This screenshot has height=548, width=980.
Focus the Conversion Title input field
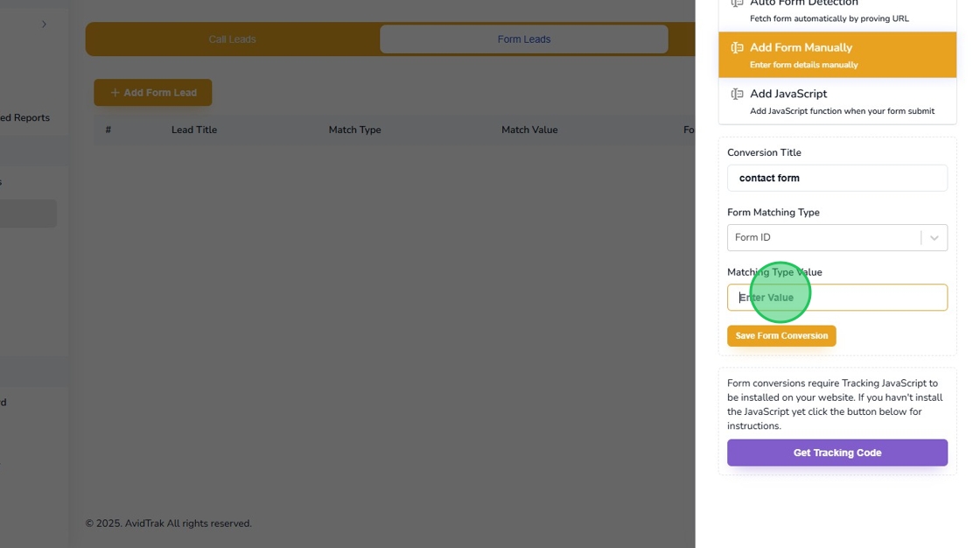836,179
